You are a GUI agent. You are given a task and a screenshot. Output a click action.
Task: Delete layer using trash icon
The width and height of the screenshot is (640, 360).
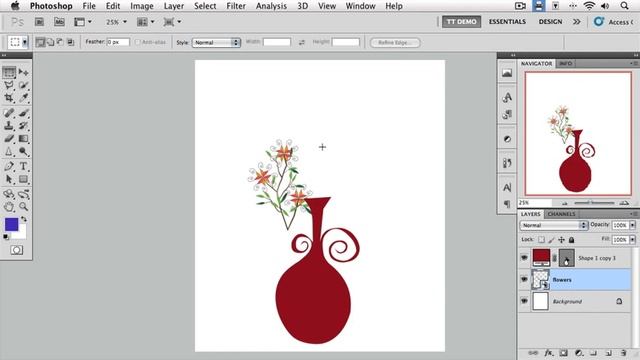[623, 353]
